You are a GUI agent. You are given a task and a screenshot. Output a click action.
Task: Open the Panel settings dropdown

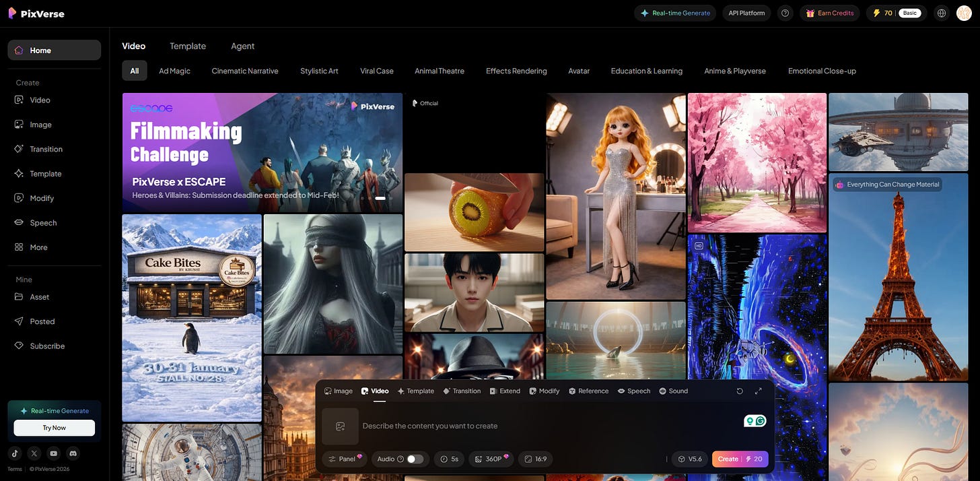pos(345,459)
